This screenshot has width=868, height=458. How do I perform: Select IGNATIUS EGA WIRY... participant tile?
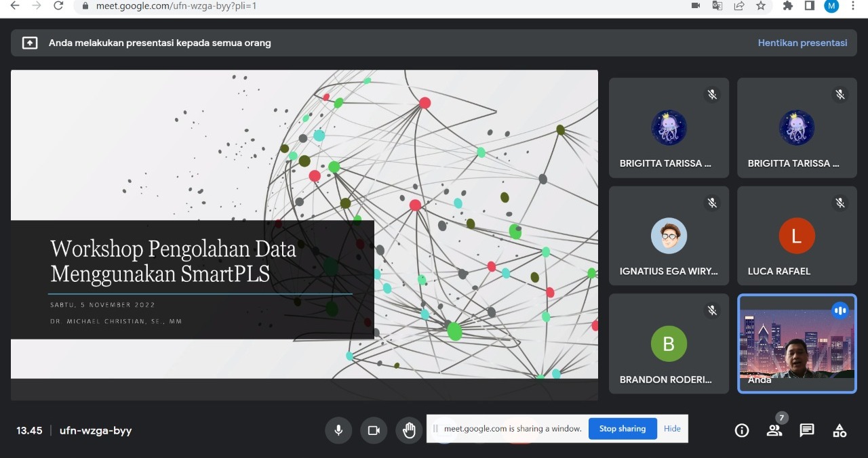pyautogui.click(x=669, y=236)
